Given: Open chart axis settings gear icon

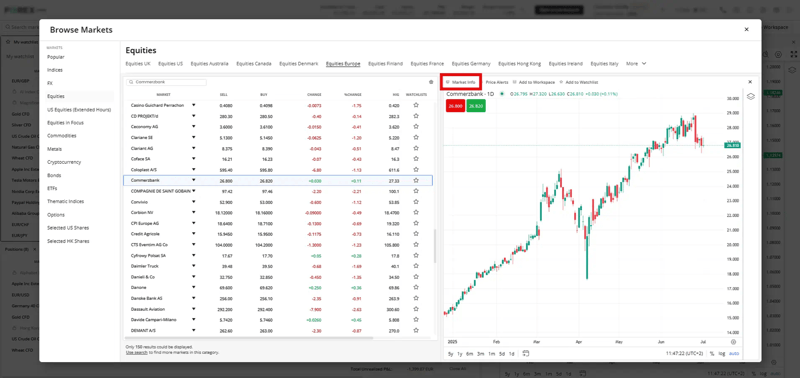Looking at the screenshot, I should point(733,342).
